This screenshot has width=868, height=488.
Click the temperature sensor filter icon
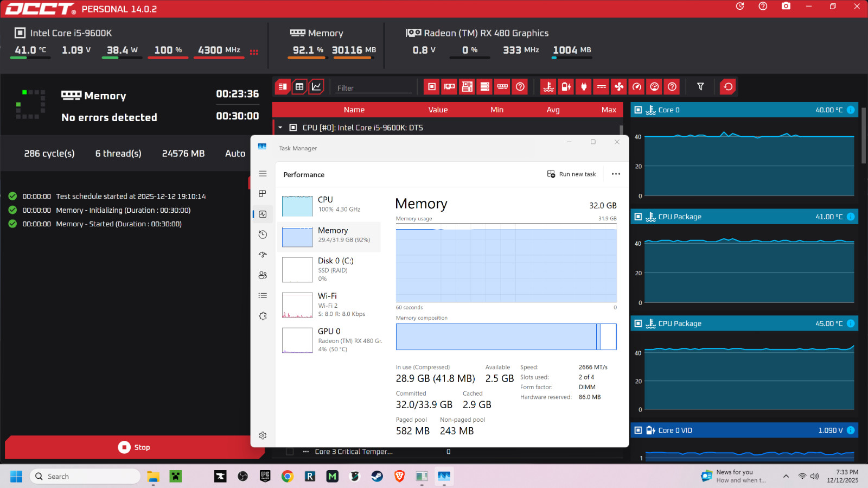point(548,87)
